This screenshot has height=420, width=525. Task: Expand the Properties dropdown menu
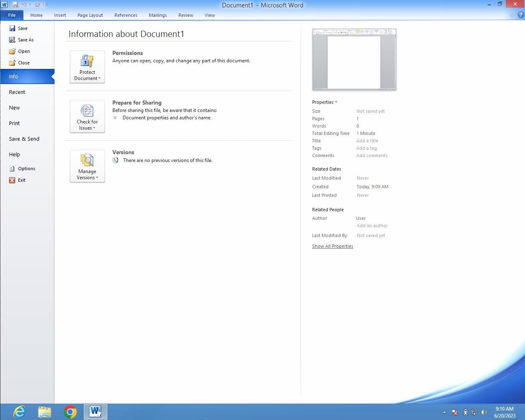pyautogui.click(x=324, y=102)
